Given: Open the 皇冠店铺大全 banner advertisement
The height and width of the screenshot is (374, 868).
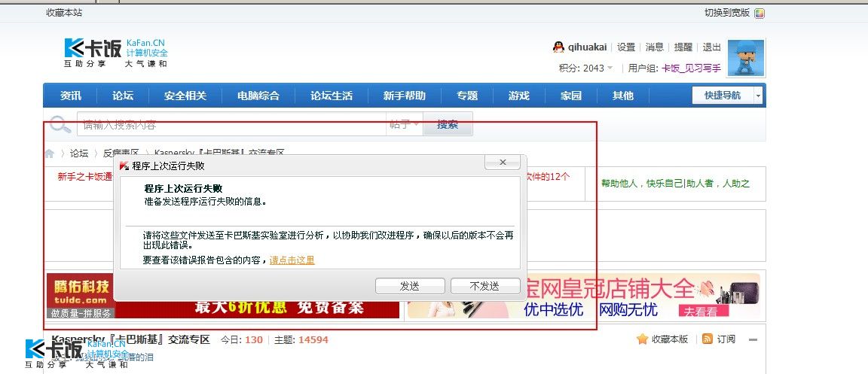Looking at the screenshot, I should [584, 296].
